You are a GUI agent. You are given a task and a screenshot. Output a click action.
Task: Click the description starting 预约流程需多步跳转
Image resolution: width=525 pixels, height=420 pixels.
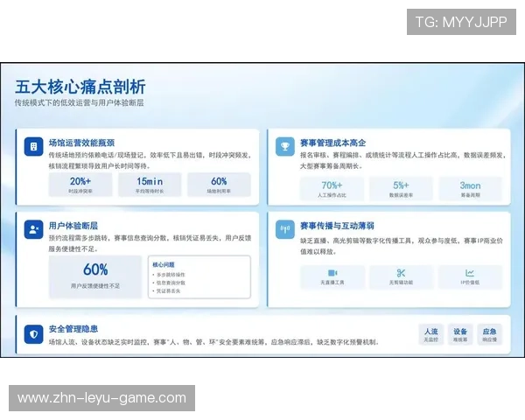pyautogui.click(x=150, y=243)
